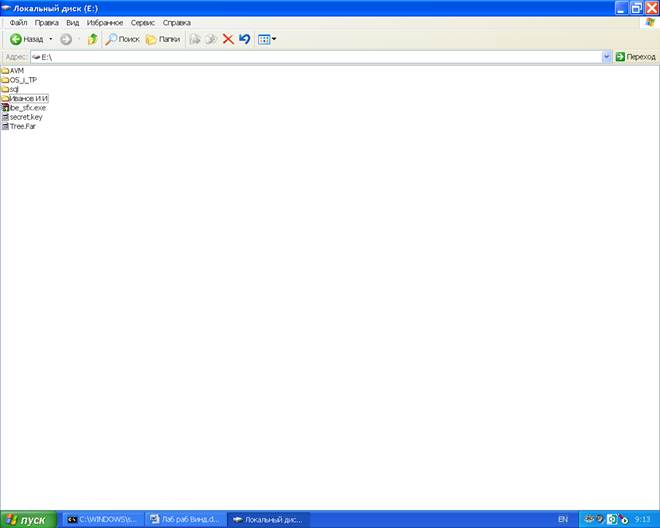Click the address field showing E:\
This screenshot has width=660, height=528.
coord(316,57)
